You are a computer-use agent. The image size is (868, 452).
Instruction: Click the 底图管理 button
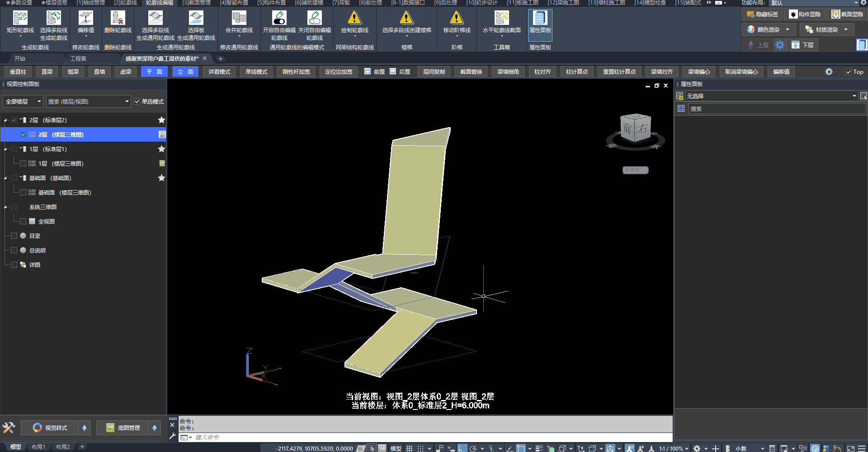coord(123,428)
